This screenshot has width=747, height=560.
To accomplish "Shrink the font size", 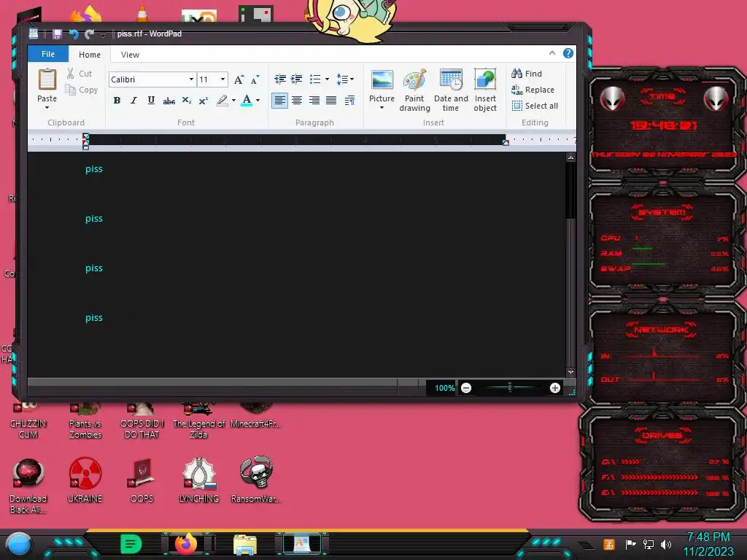I will point(255,79).
